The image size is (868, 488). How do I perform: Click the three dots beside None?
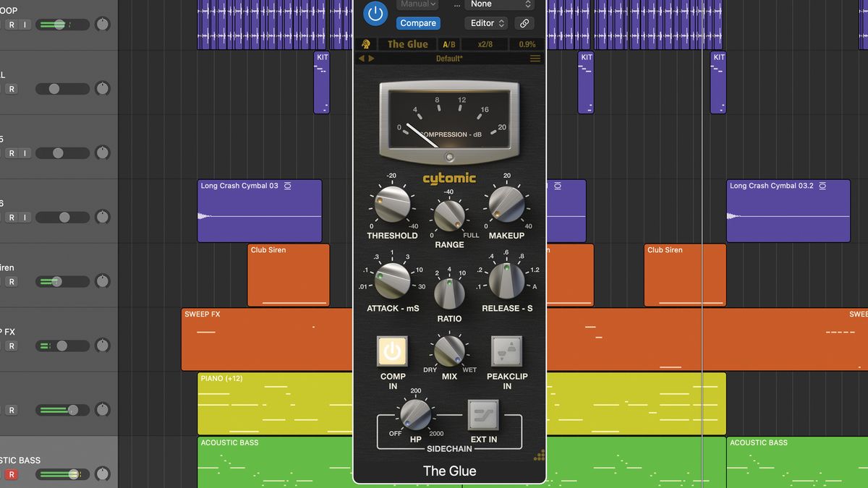tap(456, 4)
